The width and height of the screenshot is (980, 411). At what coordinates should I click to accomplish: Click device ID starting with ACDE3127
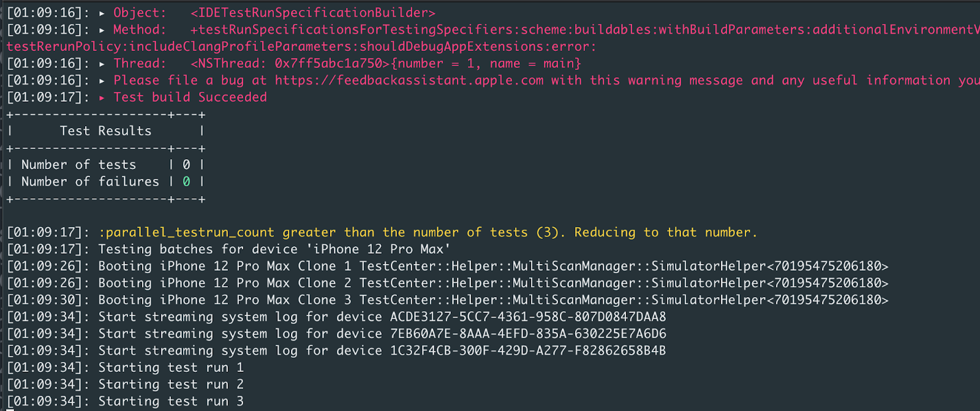click(528, 317)
